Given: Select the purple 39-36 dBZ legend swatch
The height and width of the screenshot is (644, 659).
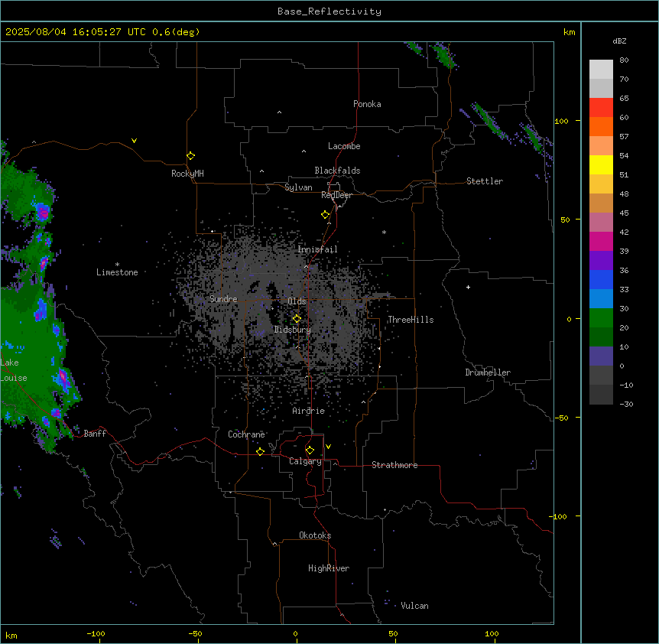Looking at the screenshot, I should pos(601,261).
